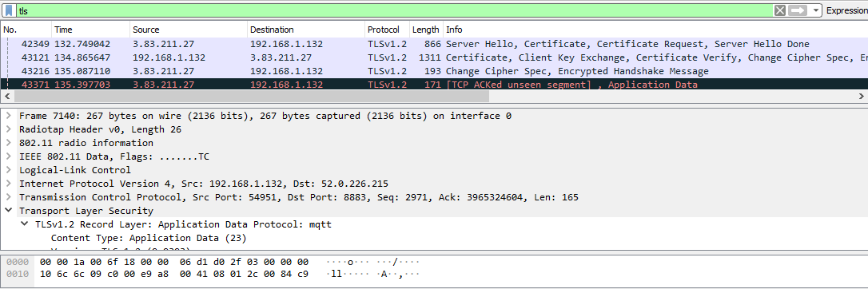Expand the Transmission Control Protocol node

(8, 197)
